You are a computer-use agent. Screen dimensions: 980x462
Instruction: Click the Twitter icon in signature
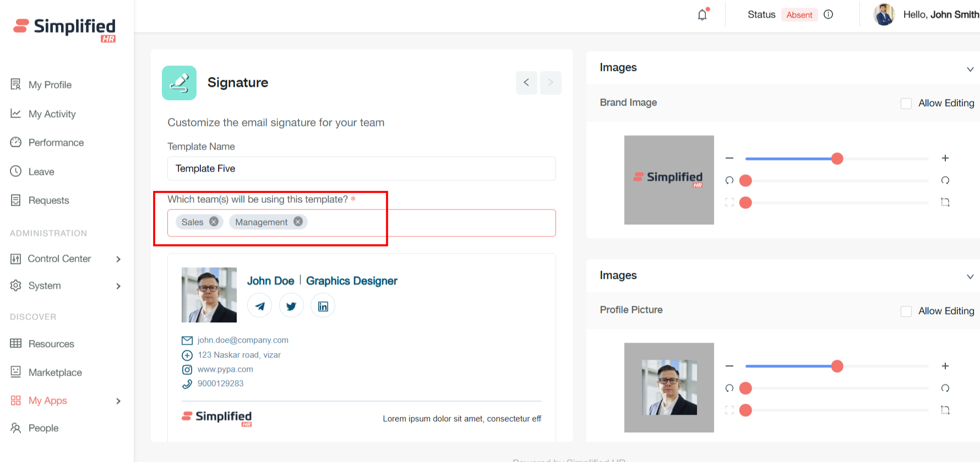pos(291,306)
